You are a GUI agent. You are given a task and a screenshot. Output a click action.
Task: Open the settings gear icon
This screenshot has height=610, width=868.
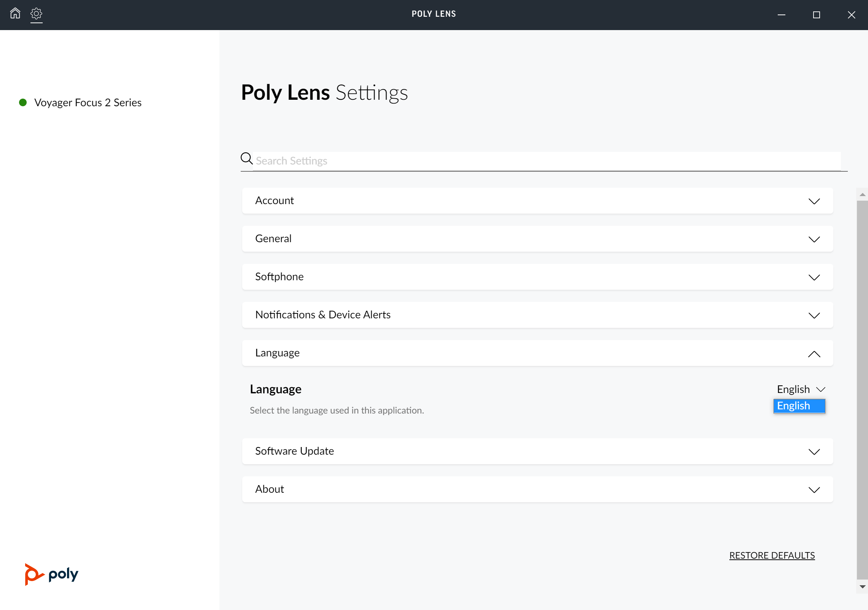[36, 14]
